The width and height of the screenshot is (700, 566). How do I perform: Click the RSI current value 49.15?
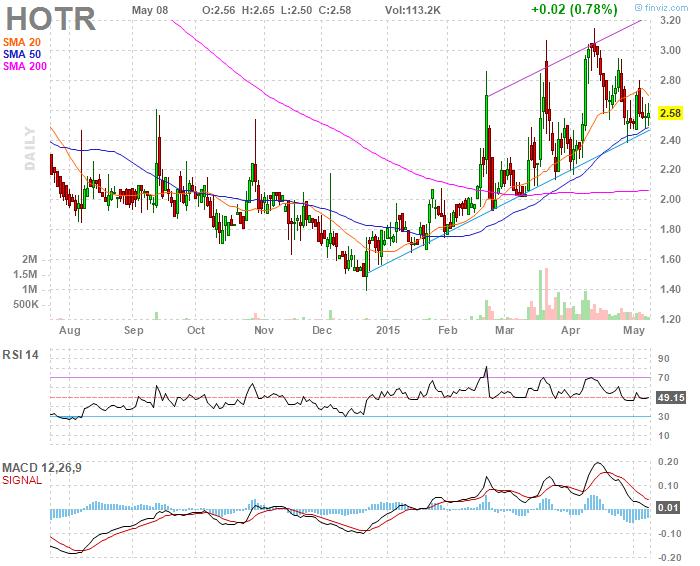point(671,398)
